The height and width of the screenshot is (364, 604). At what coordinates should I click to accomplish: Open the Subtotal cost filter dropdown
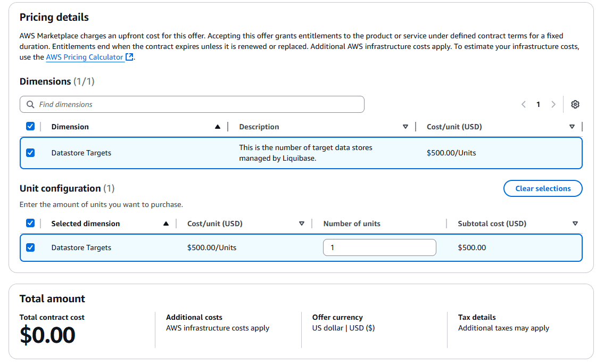(x=575, y=224)
